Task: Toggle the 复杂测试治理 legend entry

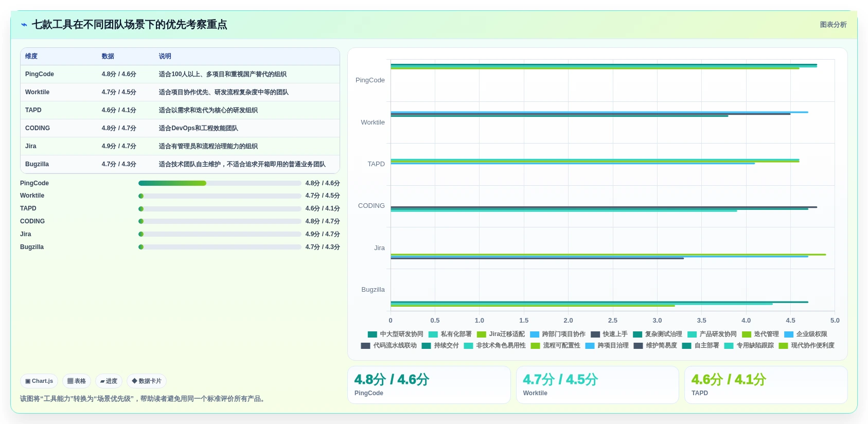Action: click(658, 334)
